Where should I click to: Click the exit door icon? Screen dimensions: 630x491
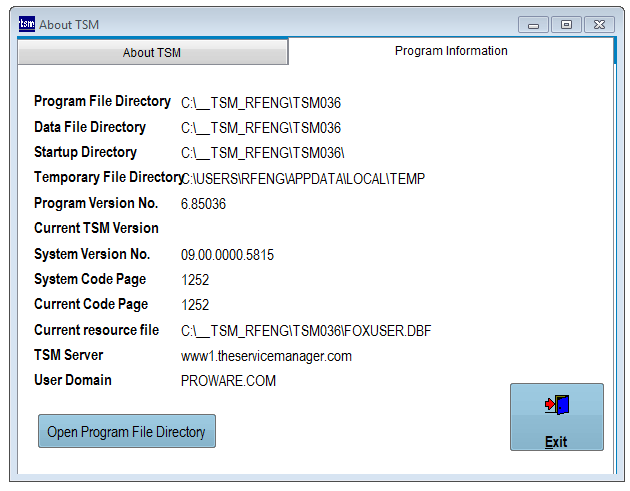click(x=556, y=405)
